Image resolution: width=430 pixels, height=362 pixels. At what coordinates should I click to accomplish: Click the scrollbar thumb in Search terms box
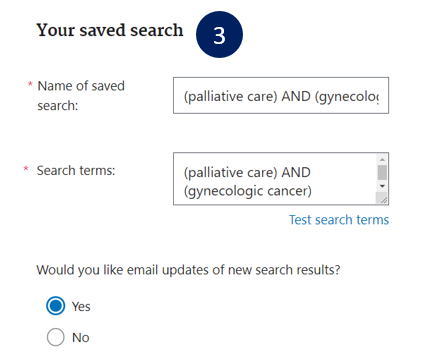coord(382,172)
